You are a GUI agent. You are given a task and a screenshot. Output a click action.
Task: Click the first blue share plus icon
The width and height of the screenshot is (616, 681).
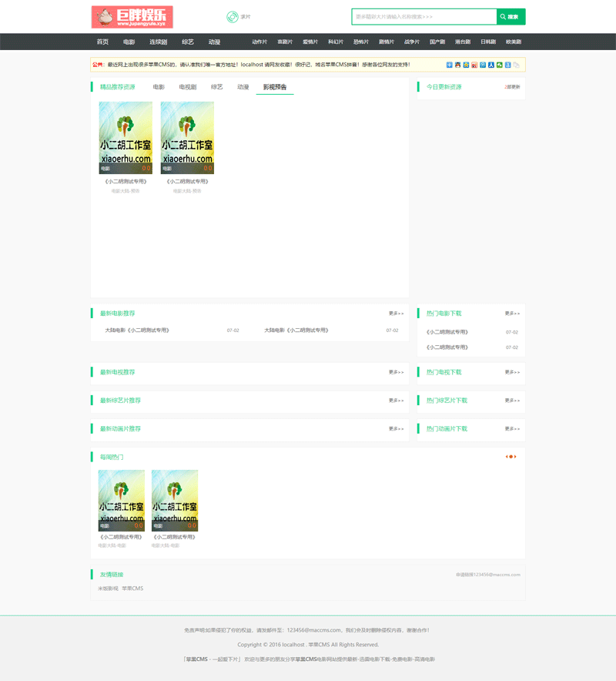click(450, 65)
